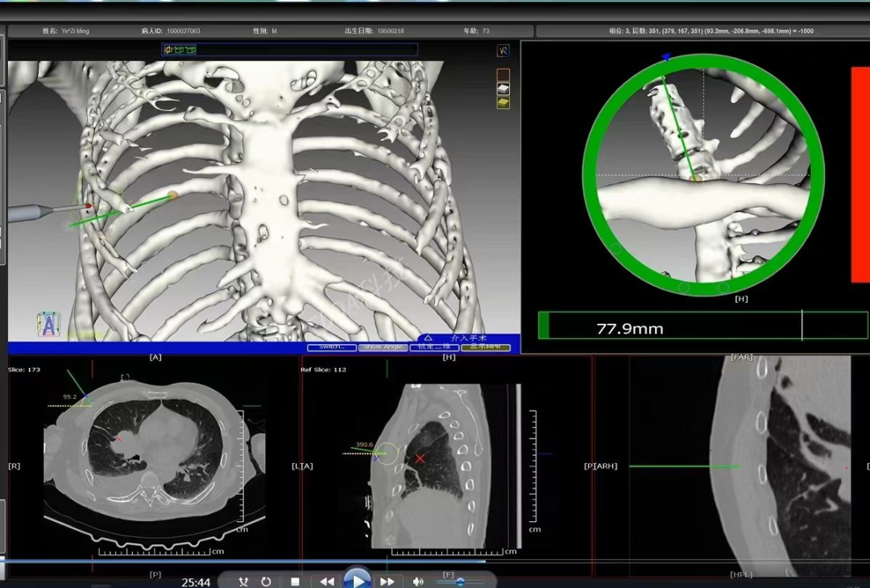Click the VR rendering mode icon
Screen dimensions: 870x588
(x=503, y=51)
